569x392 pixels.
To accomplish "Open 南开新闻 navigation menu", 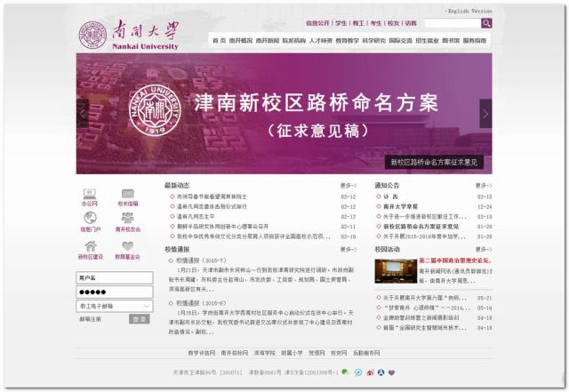I will click(268, 41).
